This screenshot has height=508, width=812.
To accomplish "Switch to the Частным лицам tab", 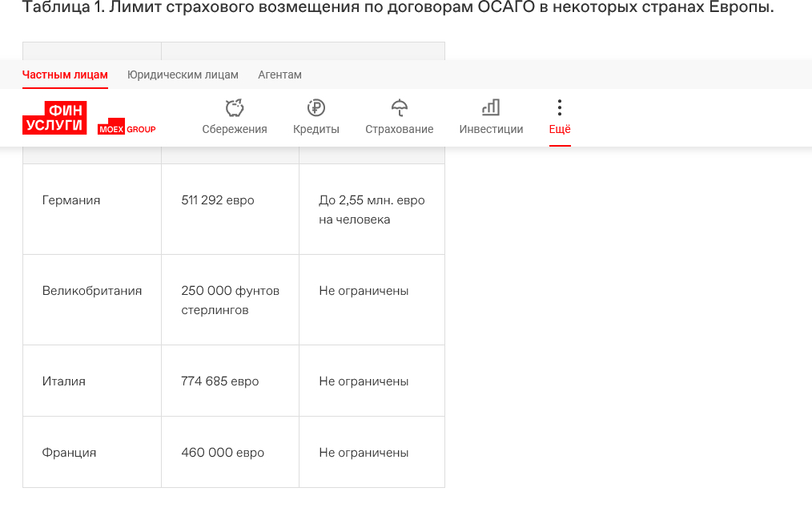I will coord(65,75).
